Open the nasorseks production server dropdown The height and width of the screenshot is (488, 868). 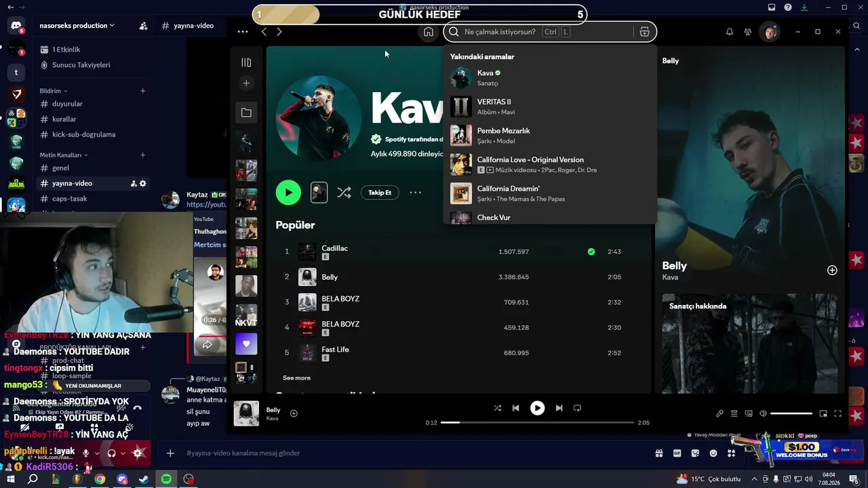click(77, 26)
